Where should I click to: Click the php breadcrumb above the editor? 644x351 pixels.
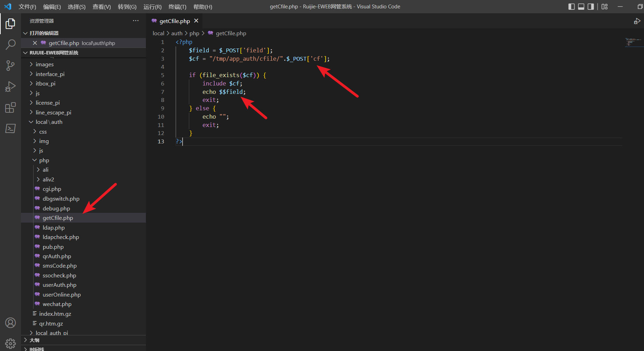(194, 33)
